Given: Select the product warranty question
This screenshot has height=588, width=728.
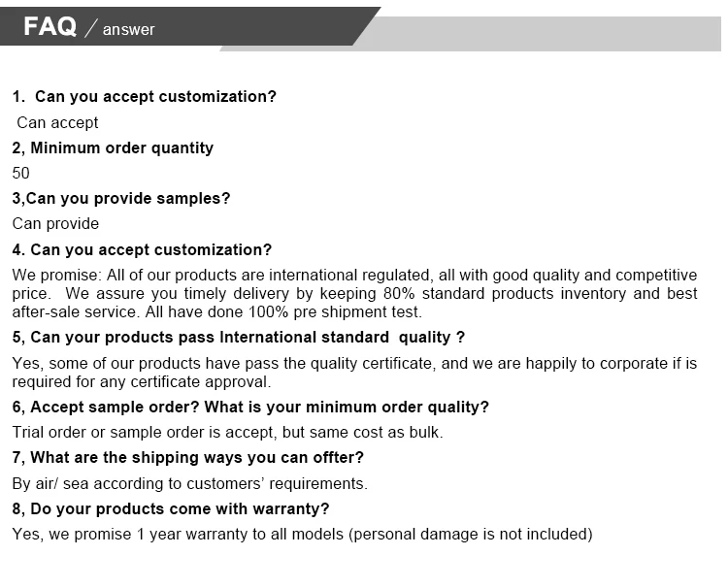Looking at the screenshot, I should click(171, 508).
